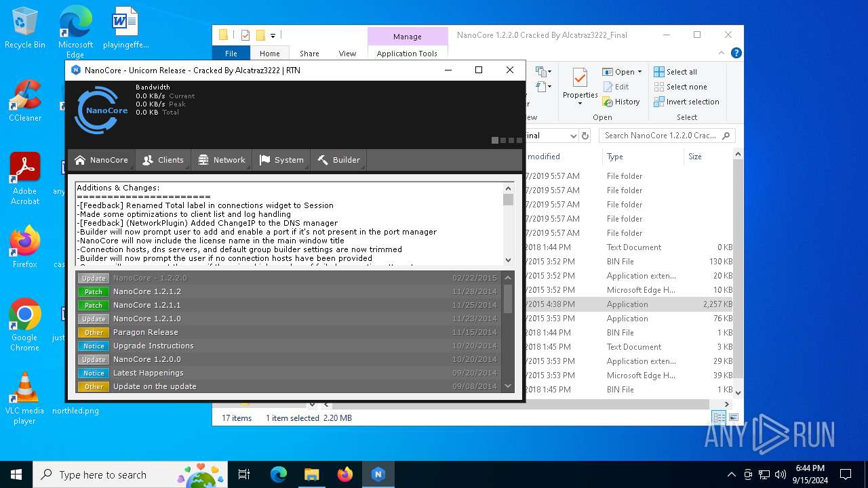
Task: Open View ribbon tab in File Explorer
Action: [x=347, y=54]
